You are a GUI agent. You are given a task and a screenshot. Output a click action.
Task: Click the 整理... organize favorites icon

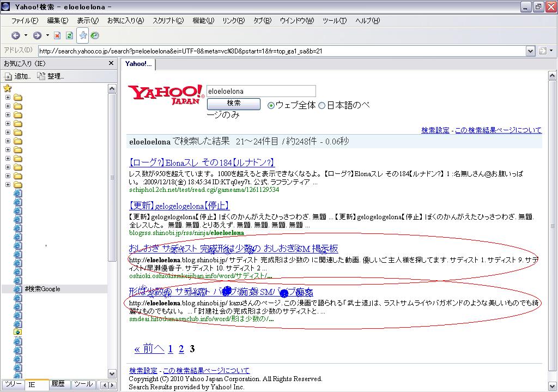[41, 76]
